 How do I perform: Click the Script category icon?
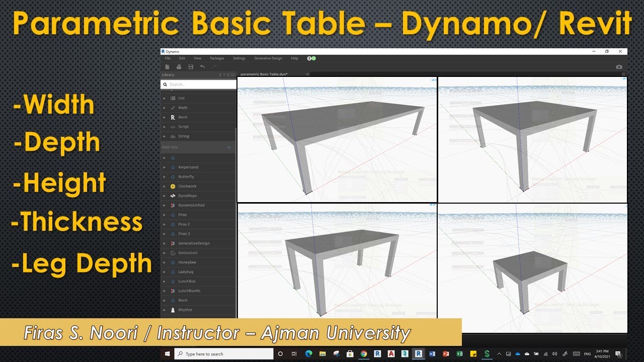(x=173, y=127)
